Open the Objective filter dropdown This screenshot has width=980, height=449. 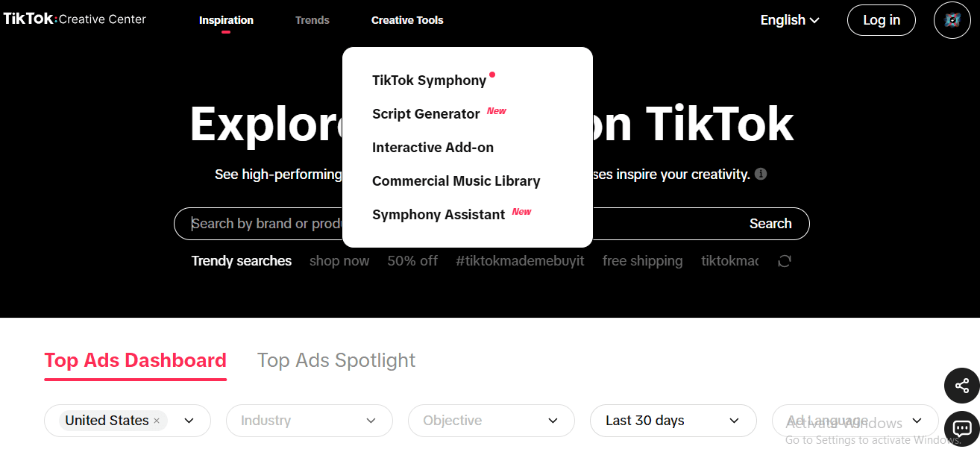pyautogui.click(x=491, y=421)
